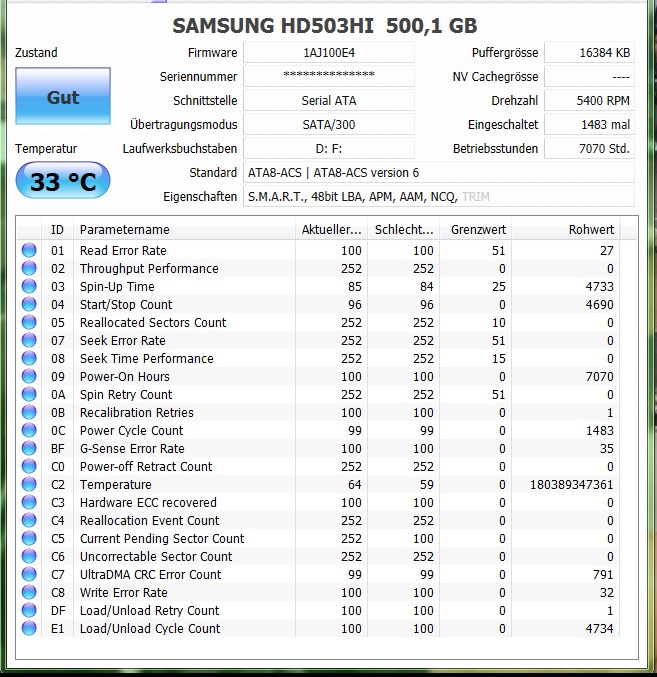Screen dimensions: 657x677
Task: Select the Current Pending Sector Count text
Action: pos(162,539)
